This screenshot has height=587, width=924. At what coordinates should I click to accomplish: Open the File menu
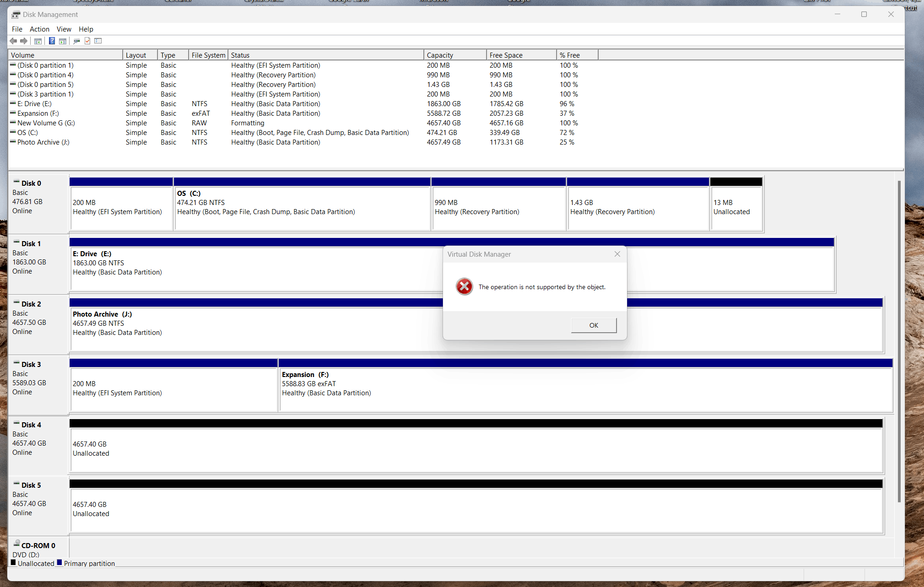[17, 29]
